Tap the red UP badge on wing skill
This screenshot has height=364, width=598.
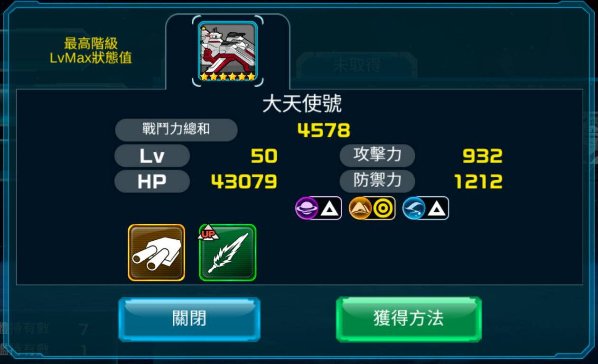coord(207,233)
